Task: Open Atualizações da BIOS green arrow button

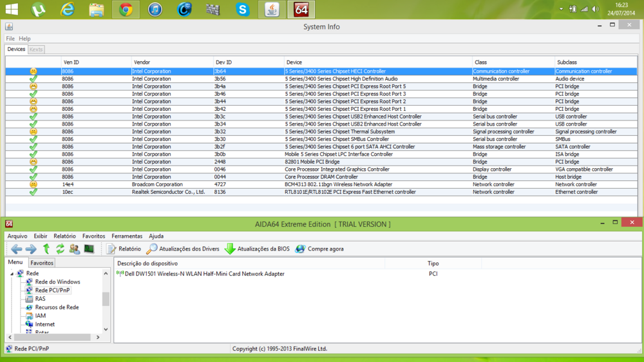Action: point(257,249)
